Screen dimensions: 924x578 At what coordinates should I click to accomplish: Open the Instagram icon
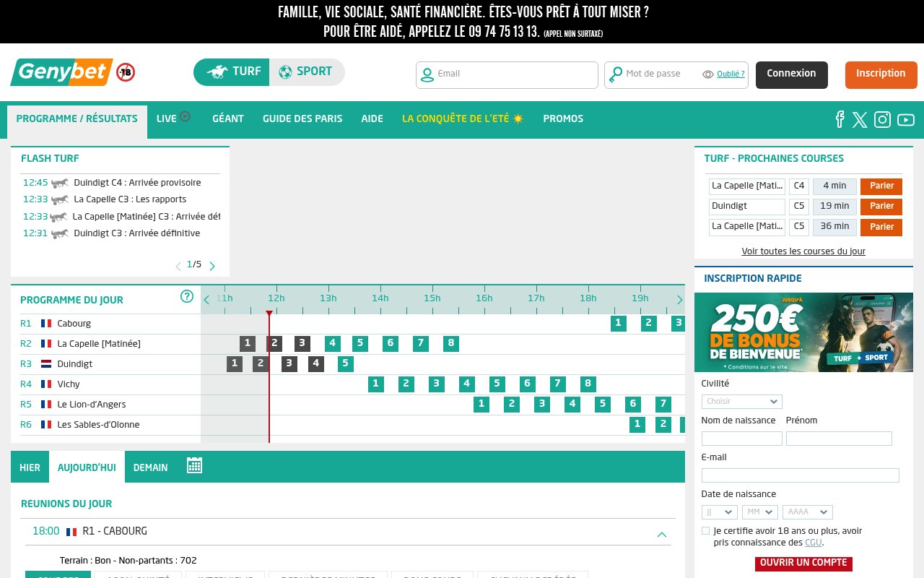click(x=882, y=119)
